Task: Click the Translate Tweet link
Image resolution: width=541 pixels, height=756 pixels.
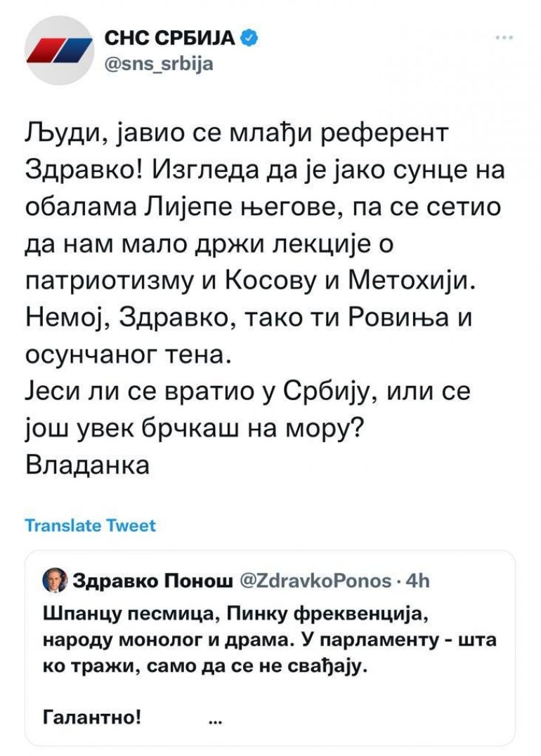Action: [x=90, y=525]
